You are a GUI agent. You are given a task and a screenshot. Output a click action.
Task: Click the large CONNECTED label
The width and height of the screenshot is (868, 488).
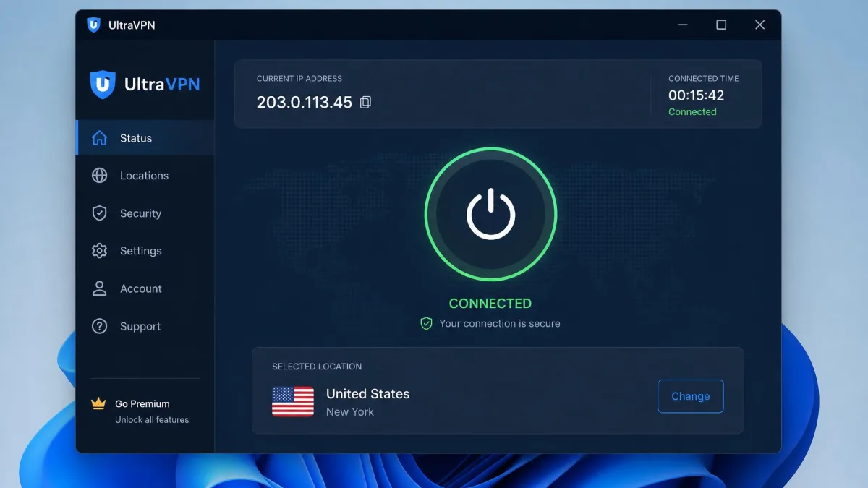coord(490,304)
